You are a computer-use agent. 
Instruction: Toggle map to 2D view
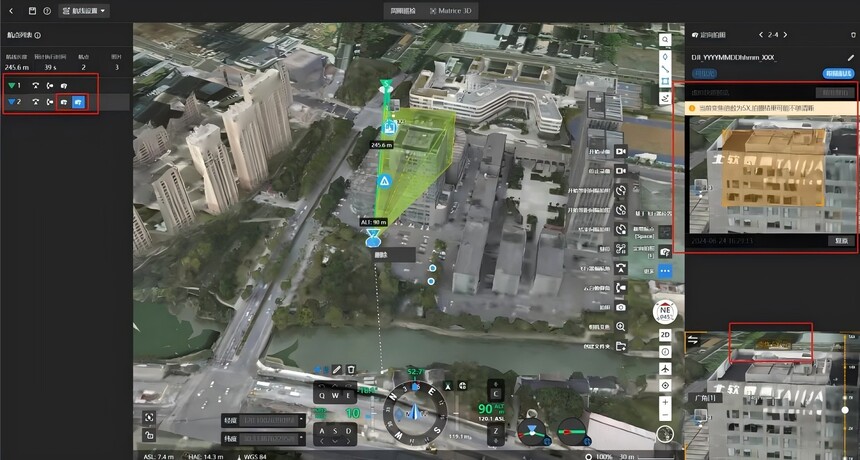[665, 335]
